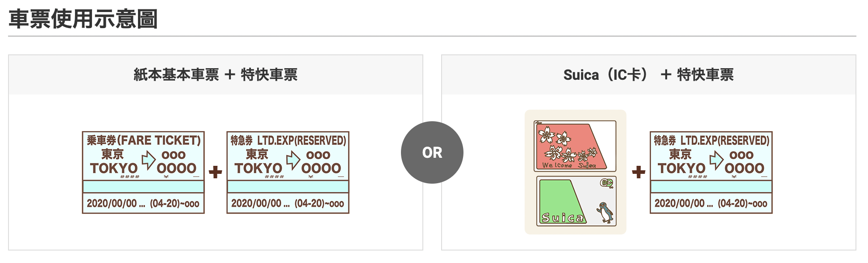Click the penguin on the Suica card
Screen dimensions: 868x263
click(605, 213)
